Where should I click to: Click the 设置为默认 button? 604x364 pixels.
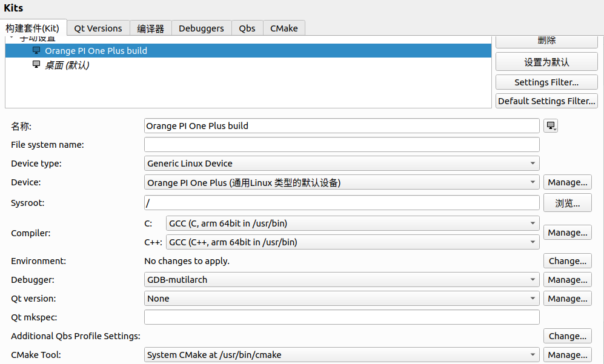(x=546, y=62)
